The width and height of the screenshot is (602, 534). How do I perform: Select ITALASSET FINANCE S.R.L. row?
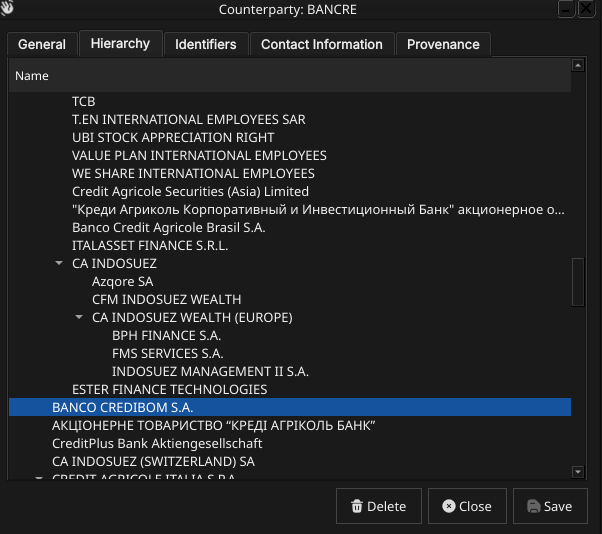coord(290,245)
